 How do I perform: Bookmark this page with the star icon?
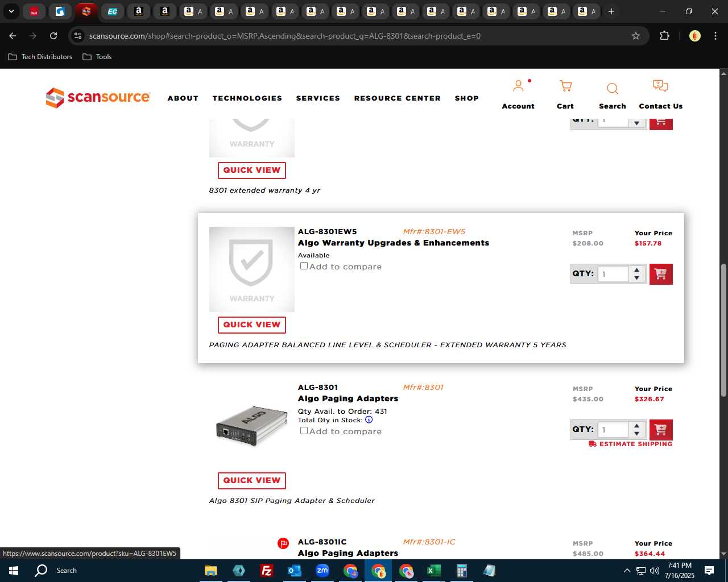click(636, 36)
